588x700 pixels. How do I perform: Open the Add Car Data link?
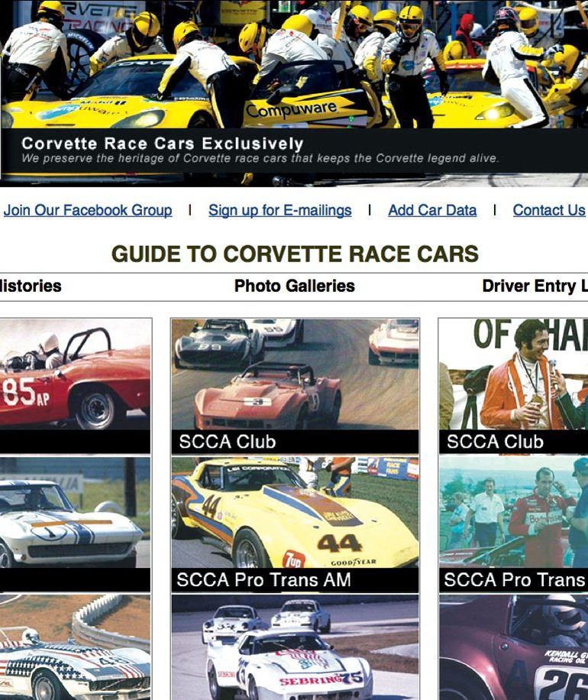[x=431, y=210]
